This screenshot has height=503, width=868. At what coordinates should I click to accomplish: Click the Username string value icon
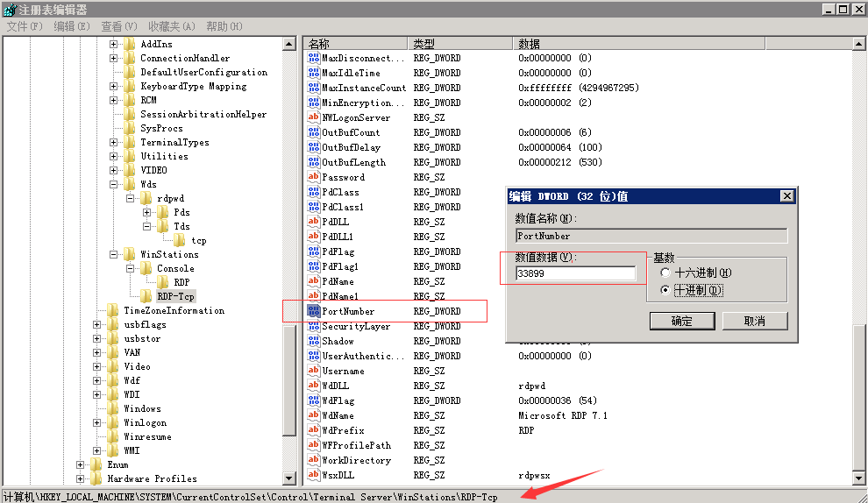coord(313,371)
